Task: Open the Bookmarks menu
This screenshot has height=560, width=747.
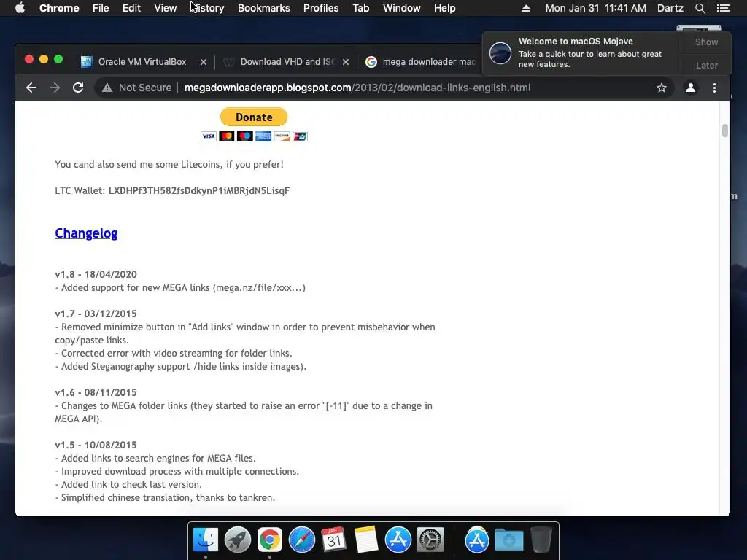Action: point(264,8)
